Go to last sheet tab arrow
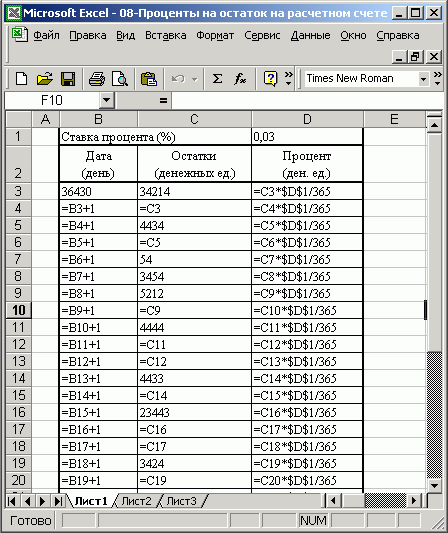 58,501
